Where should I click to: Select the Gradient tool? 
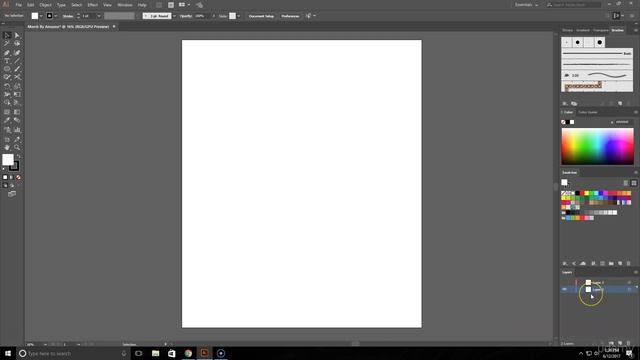(x=17, y=112)
